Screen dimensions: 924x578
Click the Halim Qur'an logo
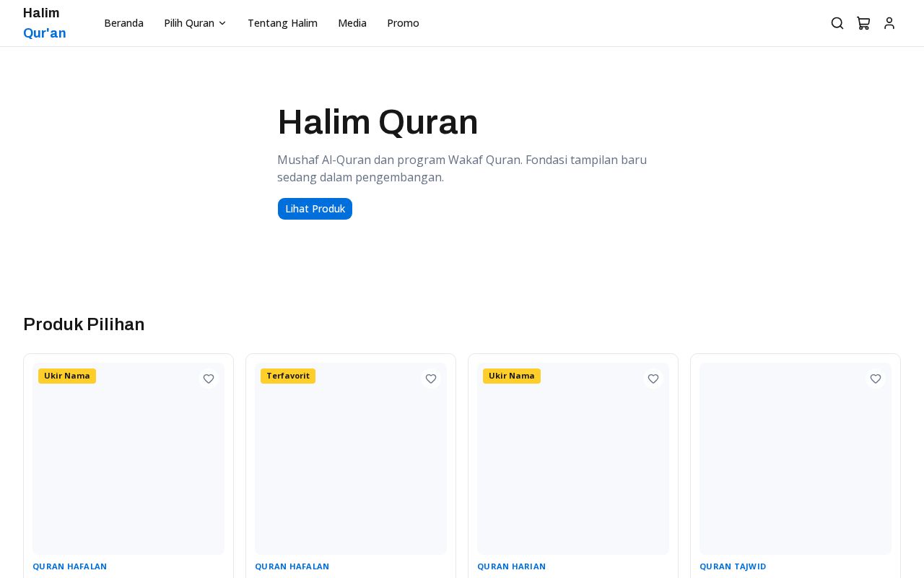(45, 23)
